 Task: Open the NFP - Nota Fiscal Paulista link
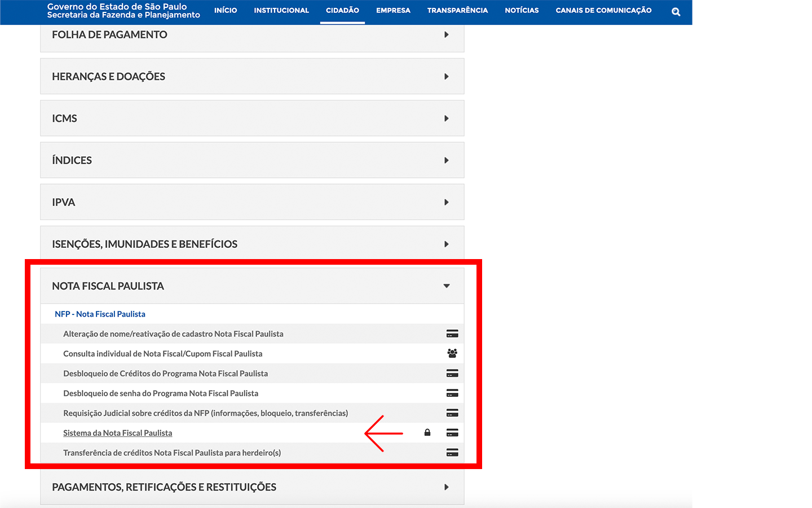(100, 314)
